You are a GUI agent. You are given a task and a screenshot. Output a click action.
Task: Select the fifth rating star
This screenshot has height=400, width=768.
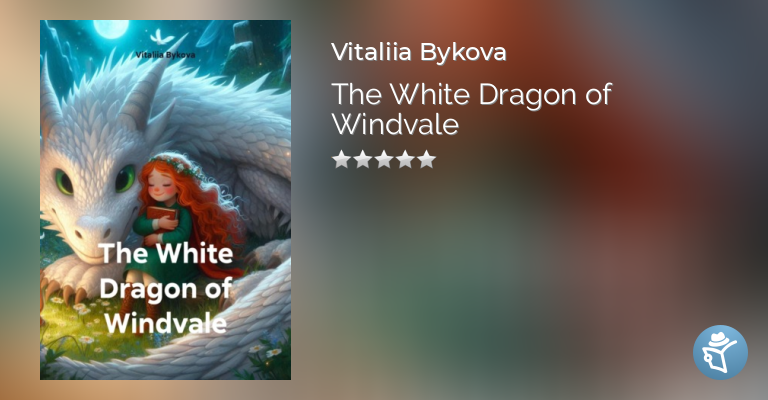pyautogui.click(x=427, y=160)
